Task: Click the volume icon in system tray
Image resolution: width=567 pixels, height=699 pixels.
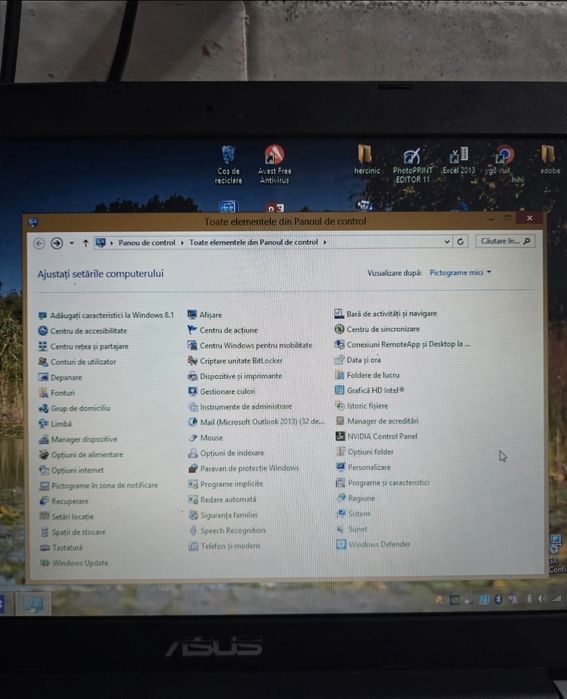Action: 541,599
